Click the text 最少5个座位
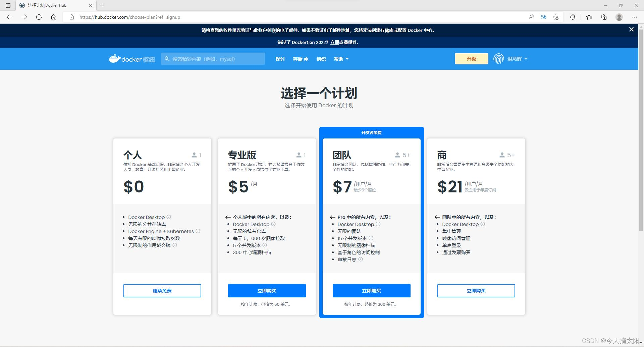 point(365,190)
